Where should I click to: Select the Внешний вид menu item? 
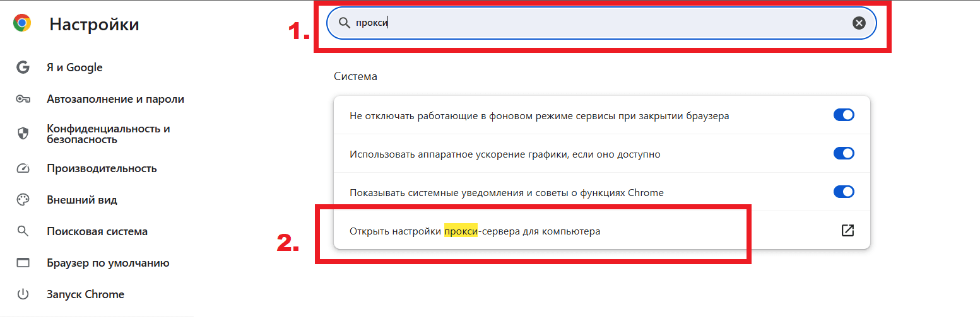pyautogui.click(x=82, y=200)
